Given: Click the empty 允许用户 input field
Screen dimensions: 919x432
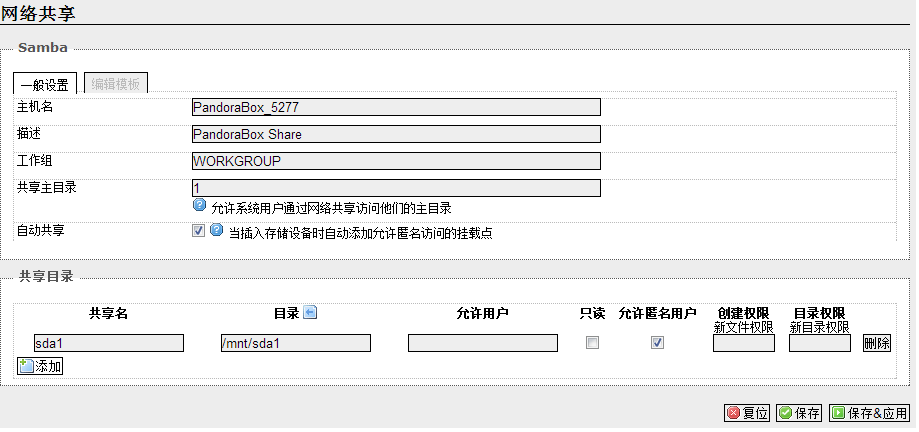Looking at the screenshot, I should coord(482,343).
